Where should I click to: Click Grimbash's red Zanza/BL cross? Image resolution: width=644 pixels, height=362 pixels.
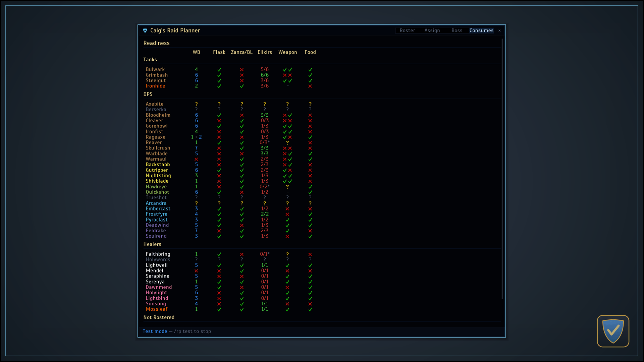(242, 75)
